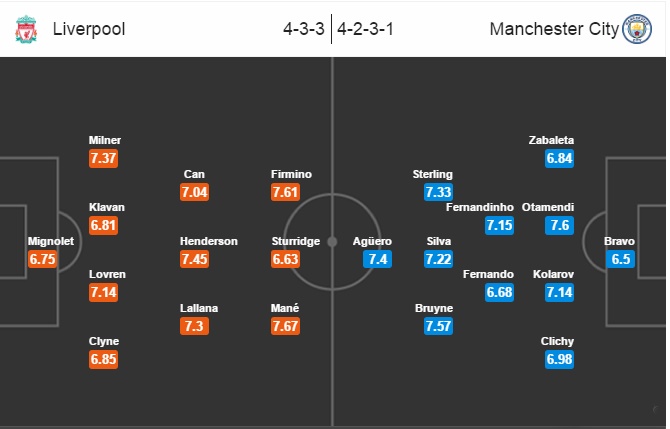The height and width of the screenshot is (429, 670).
Task: Click the Manchester City club crest icon
Action: (x=636, y=29)
